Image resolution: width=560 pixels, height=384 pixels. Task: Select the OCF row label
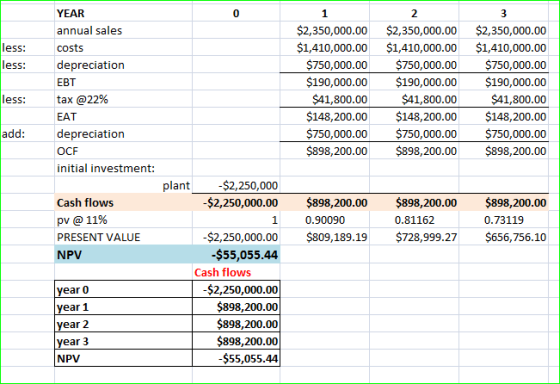67,151
